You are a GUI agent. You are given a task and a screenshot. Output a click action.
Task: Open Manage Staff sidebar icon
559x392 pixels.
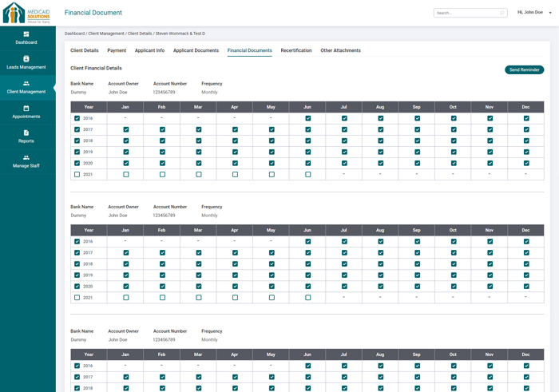pyautogui.click(x=26, y=158)
